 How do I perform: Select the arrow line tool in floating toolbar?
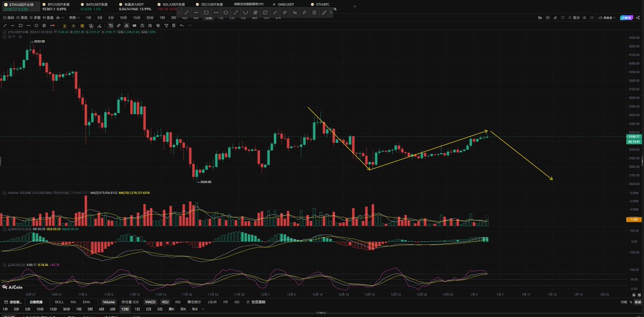tap(236, 12)
